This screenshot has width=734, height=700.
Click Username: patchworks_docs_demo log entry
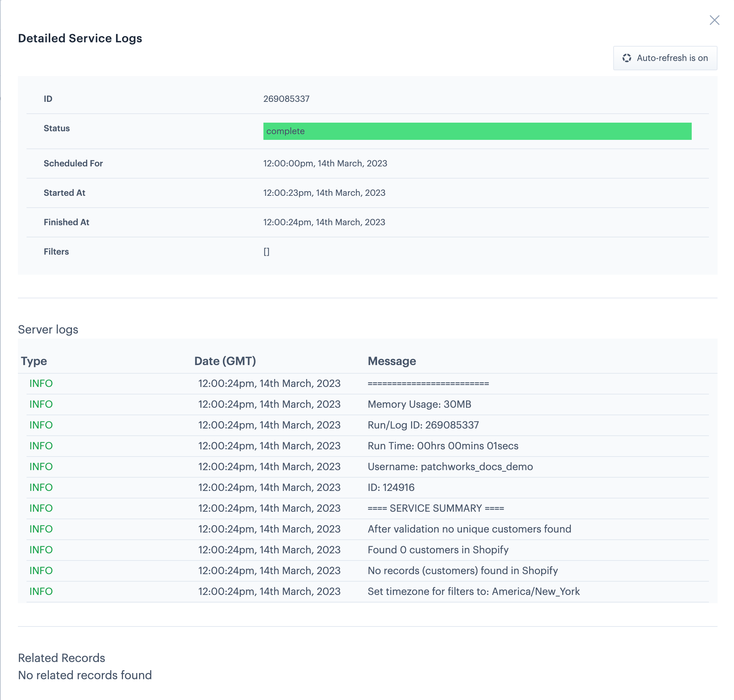(450, 467)
